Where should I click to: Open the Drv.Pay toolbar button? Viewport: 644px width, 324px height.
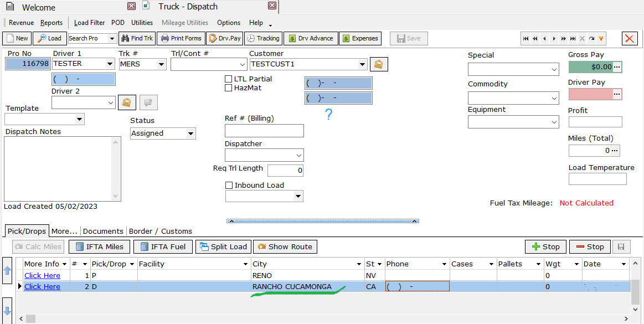[x=224, y=38]
